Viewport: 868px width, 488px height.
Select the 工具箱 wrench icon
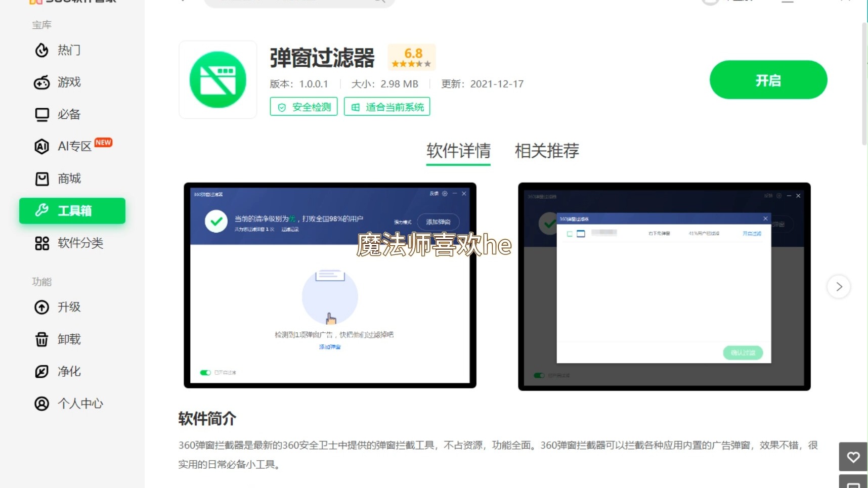pyautogui.click(x=42, y=210)
